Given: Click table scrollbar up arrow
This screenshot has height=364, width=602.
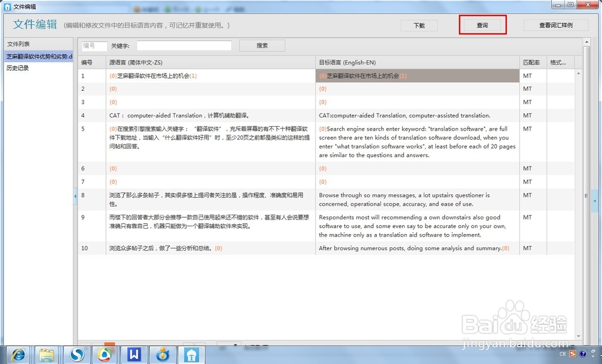Looking at the screenshot, I should coord(578,73).
